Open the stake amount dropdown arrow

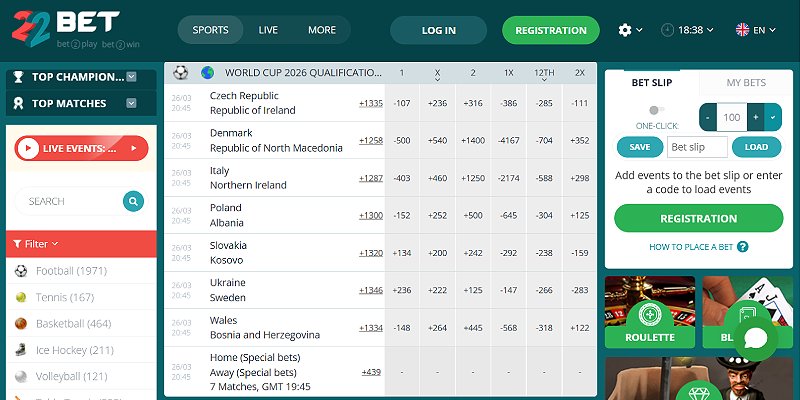click(x=773, y=117)
